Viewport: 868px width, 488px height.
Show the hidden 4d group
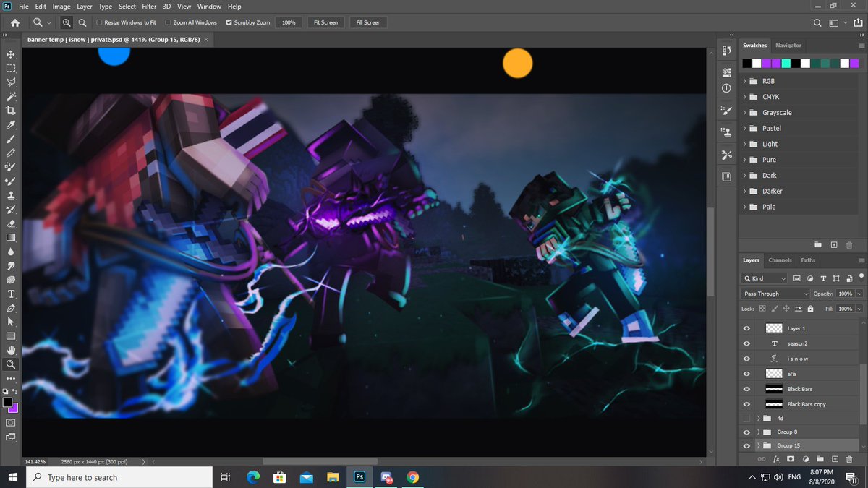coord(747,419)
